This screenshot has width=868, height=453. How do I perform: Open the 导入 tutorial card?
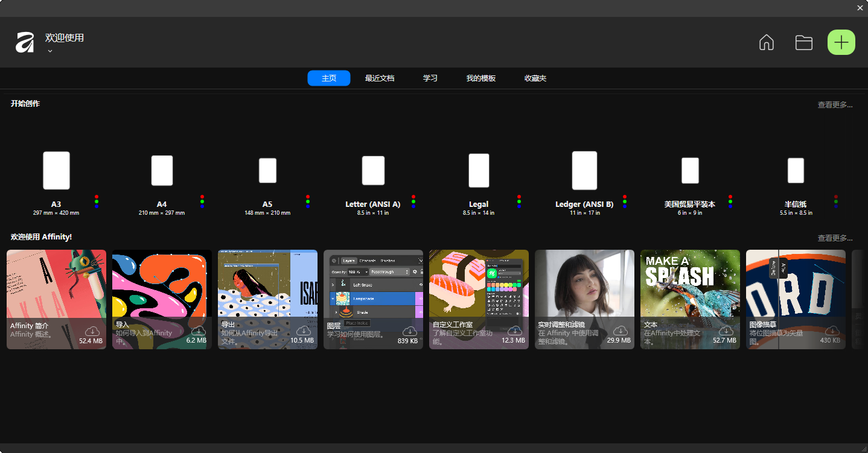point(162,299)
